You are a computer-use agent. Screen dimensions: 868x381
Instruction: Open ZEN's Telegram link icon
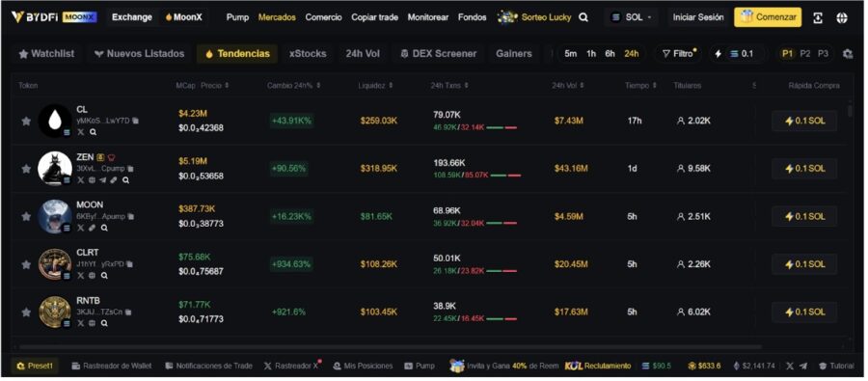click(103, 180)
